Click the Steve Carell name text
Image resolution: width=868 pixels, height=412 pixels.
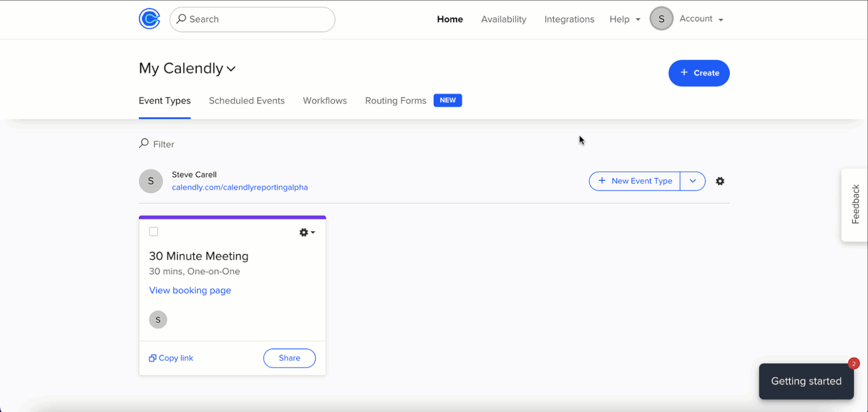coord(194,175)
